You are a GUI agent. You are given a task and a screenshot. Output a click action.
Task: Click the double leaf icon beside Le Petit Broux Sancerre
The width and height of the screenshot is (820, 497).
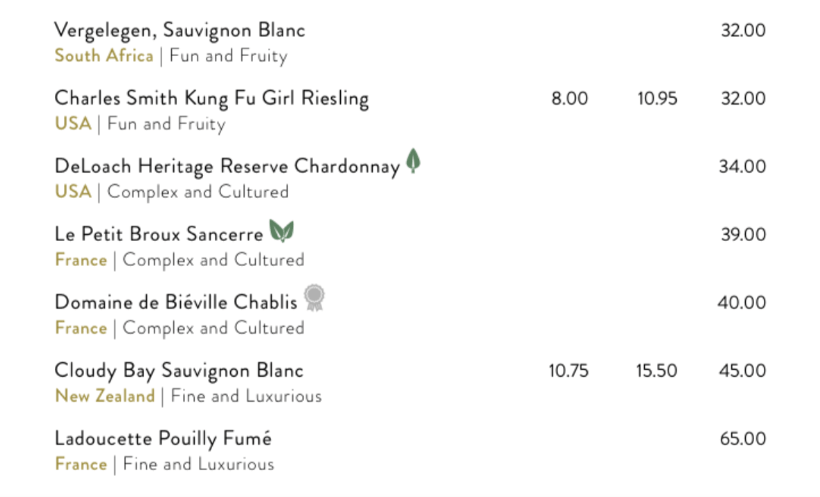tap(281, 231)
